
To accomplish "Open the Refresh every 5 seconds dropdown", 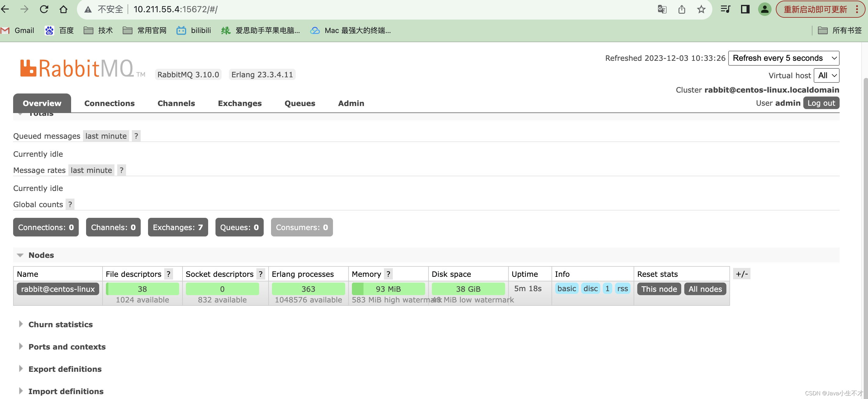I will coord(783,58).
